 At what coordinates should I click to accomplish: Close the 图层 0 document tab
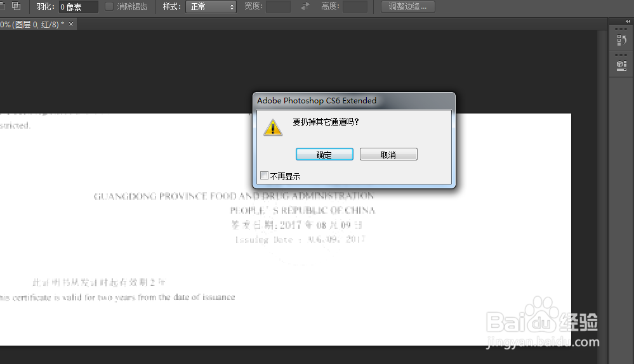(x=71, y=24)
